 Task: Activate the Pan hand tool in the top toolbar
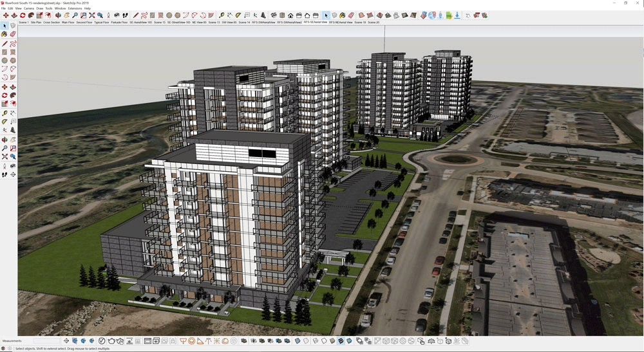point(66,15)
